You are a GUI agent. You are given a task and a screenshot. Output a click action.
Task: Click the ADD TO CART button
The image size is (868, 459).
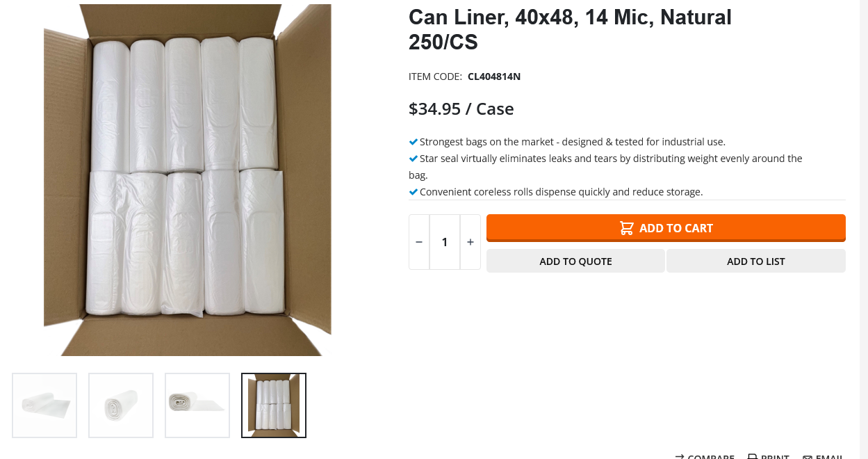point(666,228)
